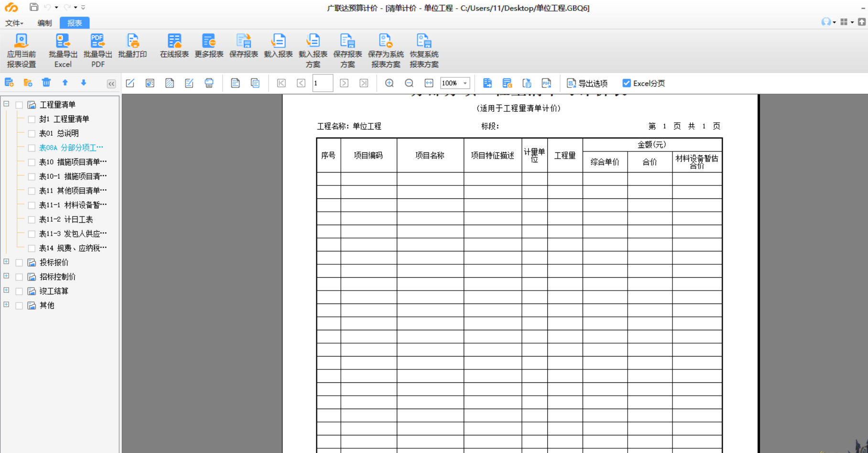Image resolution: width=868 pixels, height=453 pixels.
Task: Open 在线报表 online reports
Action: (174, 46)
